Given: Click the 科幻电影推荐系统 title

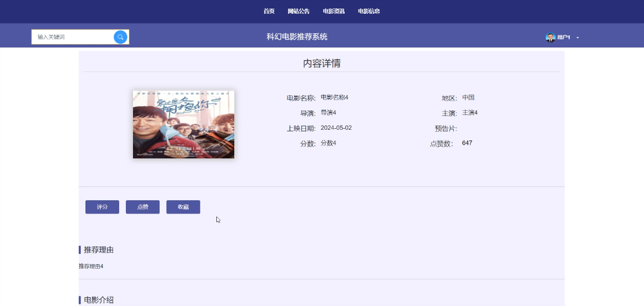Looking at the screenshot, I should (297, 37).
